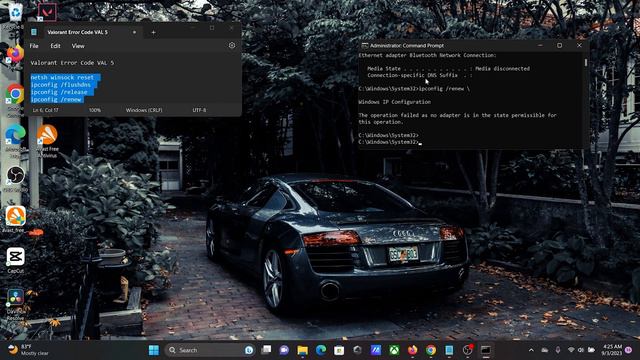This screenshot has height=360, width=640.
Task: Open the taskbar clock and date
Action: tap(611, 350)
